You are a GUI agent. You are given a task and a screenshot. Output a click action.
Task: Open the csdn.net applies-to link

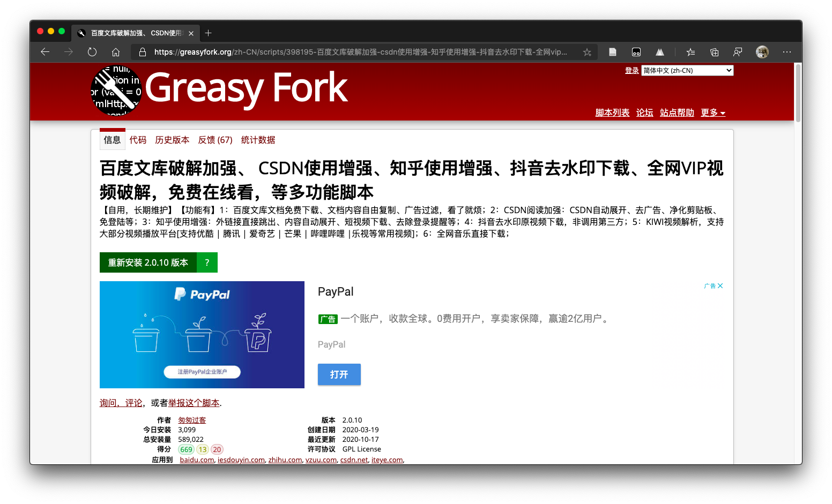(x=354, y=460)
